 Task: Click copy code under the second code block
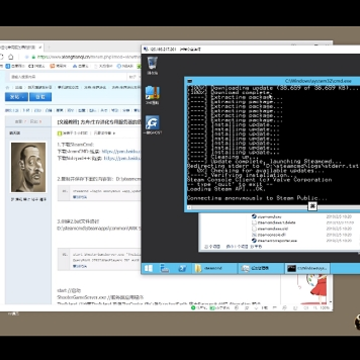(x=80, y=266)
